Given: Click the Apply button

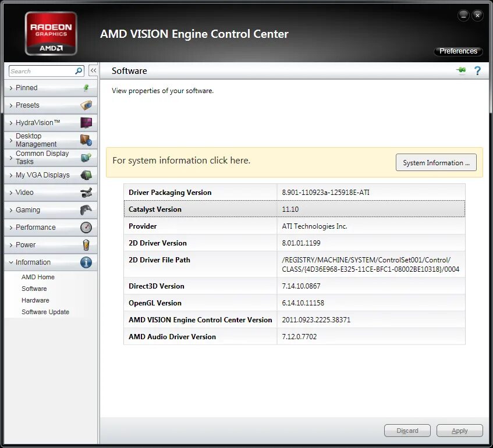Looking at the screenshot, I should point(460,431).
